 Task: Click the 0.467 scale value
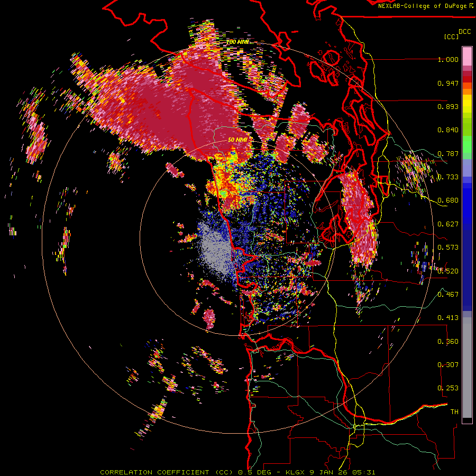coord(448,294)
